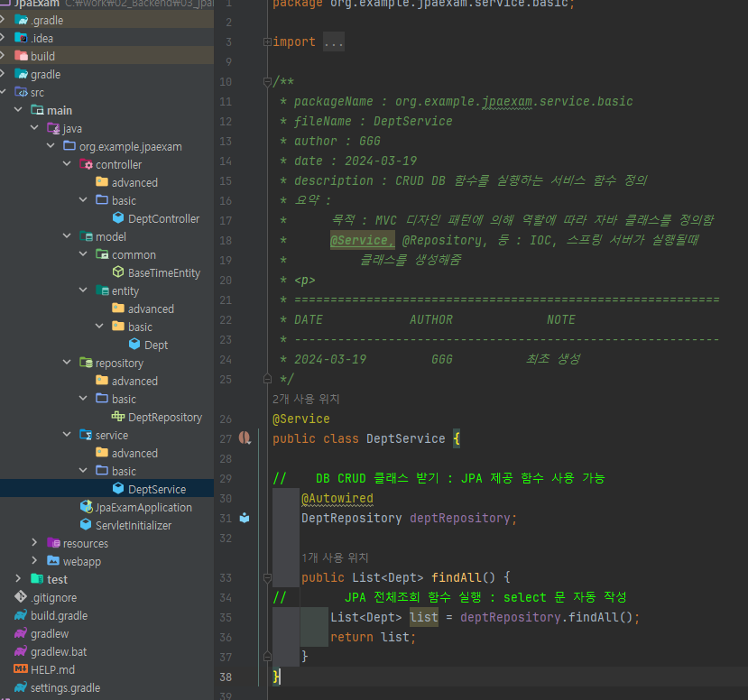Click the test folder icon
Image resolution: width=748 pixels, height=700 pixels.
pos(37,579)
